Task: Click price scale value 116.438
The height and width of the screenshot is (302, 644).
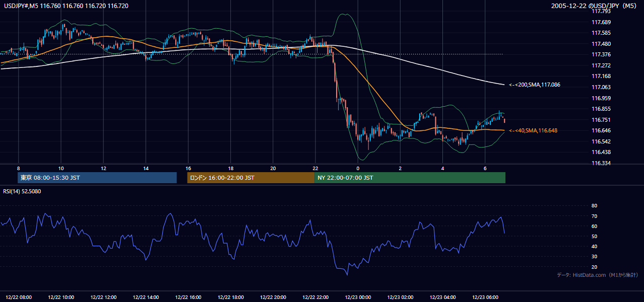Action: tap(601, 152)
